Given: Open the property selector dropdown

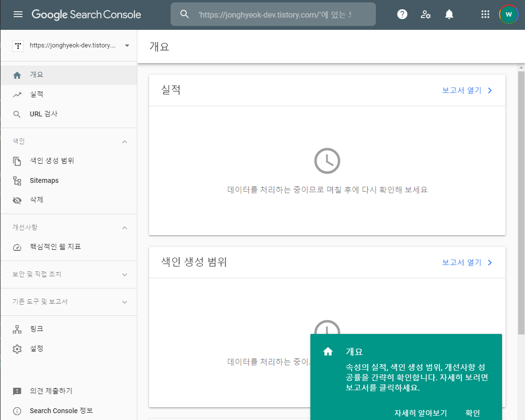Looking at the screenshot, I should pos(71,45).
